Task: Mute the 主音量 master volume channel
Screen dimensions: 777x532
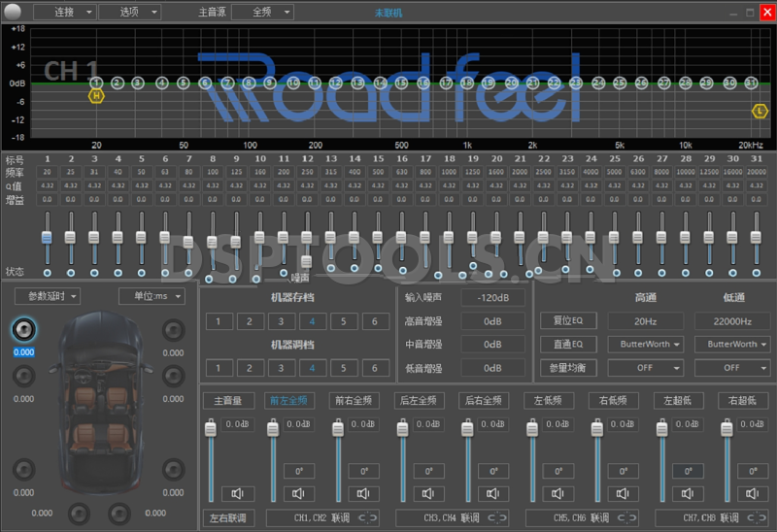Action: [237, 493]
